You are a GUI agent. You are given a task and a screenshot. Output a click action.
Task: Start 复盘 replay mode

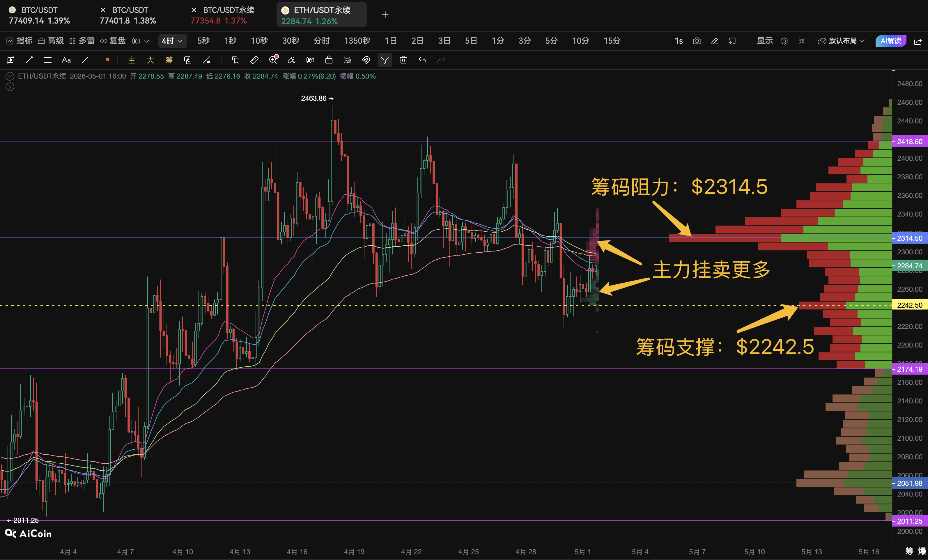tap(113, 41)
